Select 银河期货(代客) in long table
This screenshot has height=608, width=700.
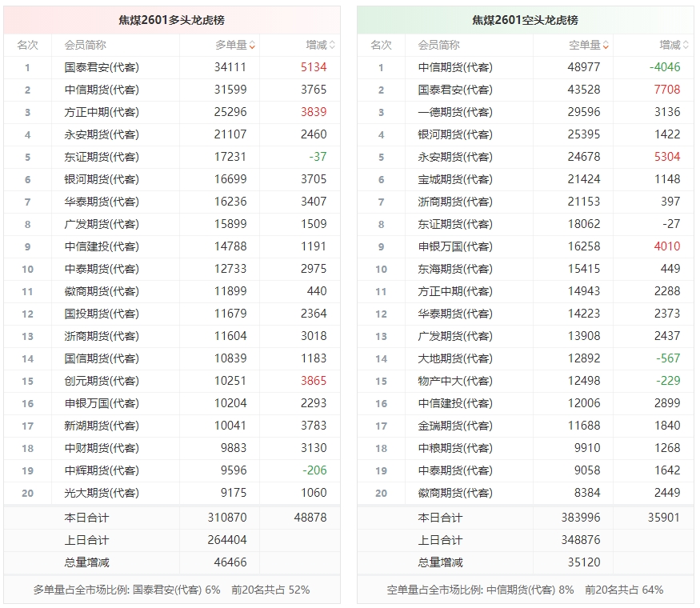tap(102, 179)
